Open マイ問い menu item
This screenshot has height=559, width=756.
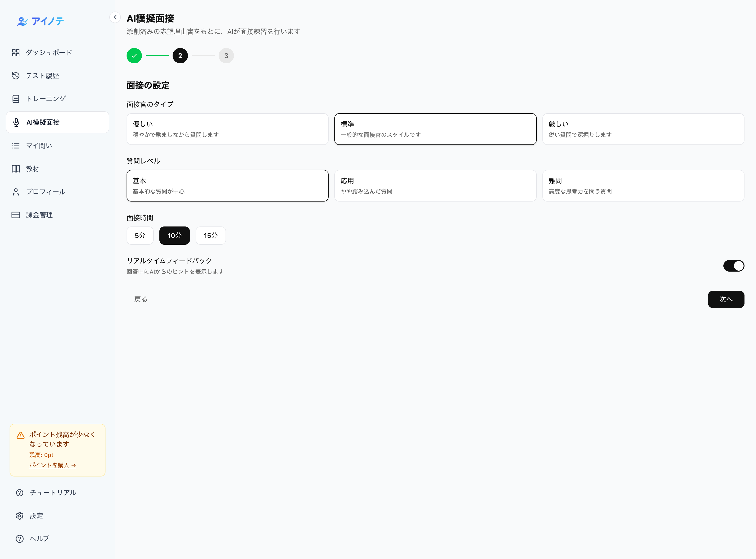click(x=39, y=146)
